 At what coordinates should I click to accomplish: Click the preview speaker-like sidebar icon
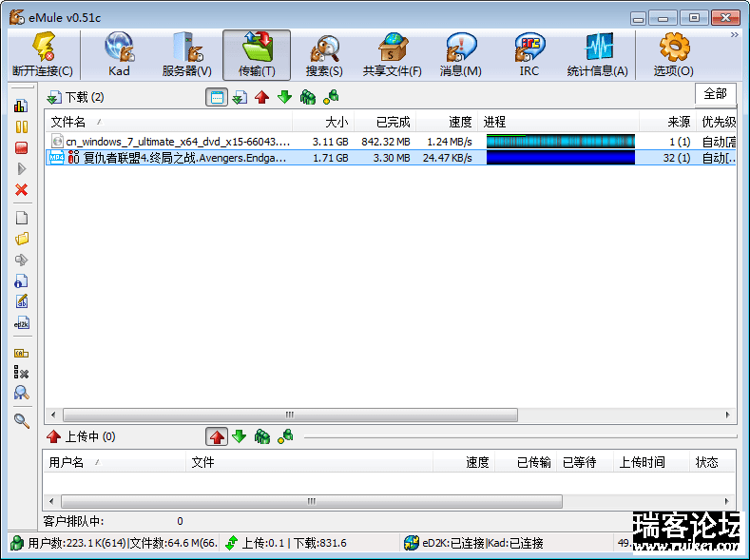pyautogui.click(x=22, y=260)
